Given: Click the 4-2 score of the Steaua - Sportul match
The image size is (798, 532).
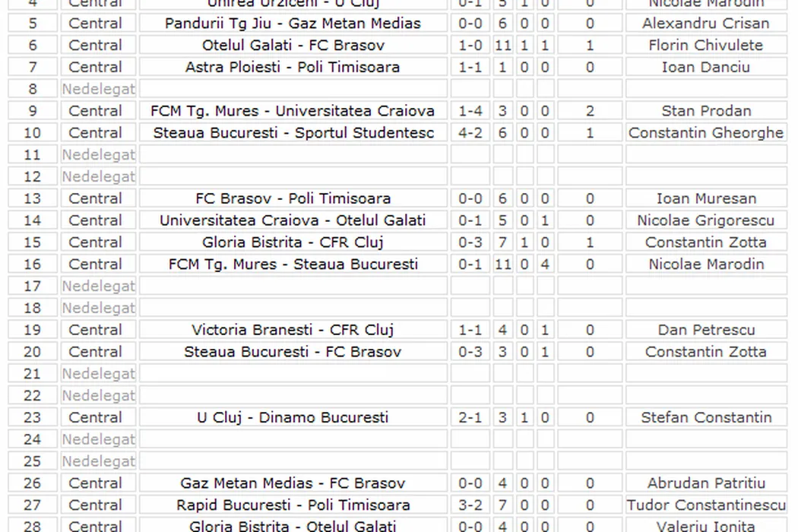Looking at the screenshot, I should tap(470, 133).
